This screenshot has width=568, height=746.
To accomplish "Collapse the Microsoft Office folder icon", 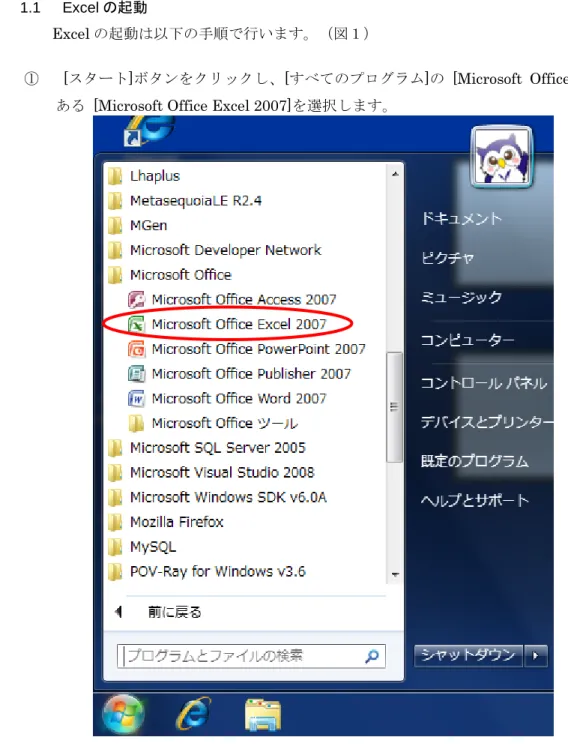I will point(115,275).
